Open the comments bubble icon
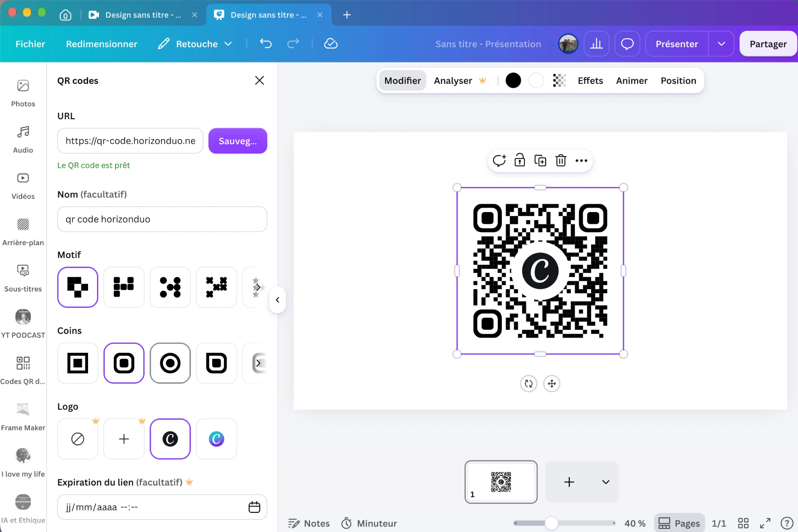This screenshot has height=532, width=798. click(x=627, y=44)
